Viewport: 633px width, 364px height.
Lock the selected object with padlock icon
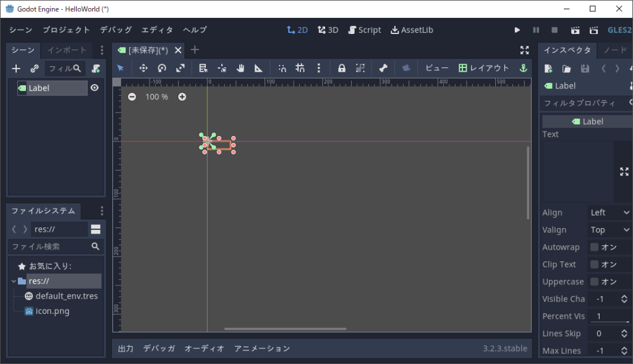tap(342, 68)
